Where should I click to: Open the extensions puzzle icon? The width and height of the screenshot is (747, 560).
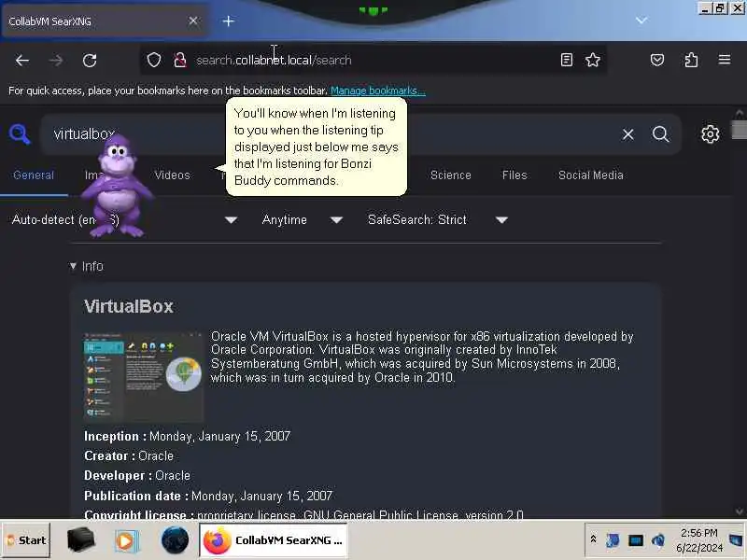point(691,60)
